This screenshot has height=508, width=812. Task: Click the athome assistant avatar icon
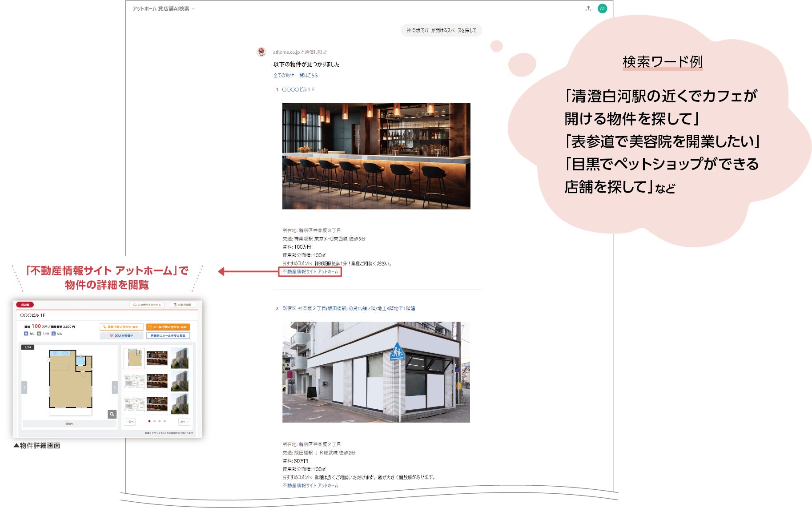pos(261,52)
